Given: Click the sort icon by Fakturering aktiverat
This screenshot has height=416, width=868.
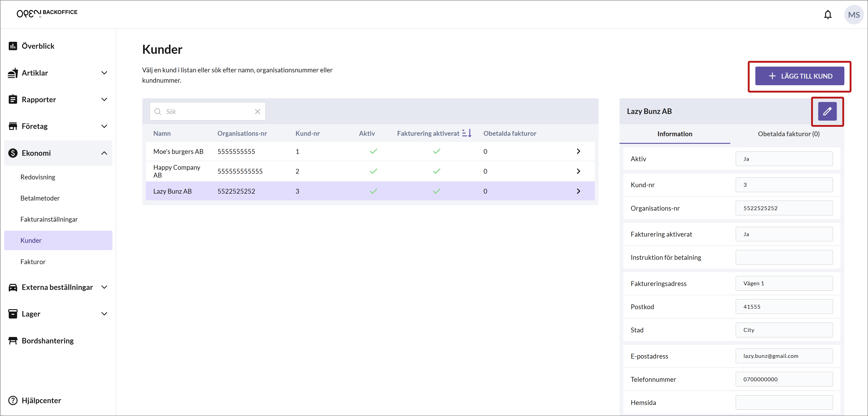Looking at the screenshot, I should (467, 133).
